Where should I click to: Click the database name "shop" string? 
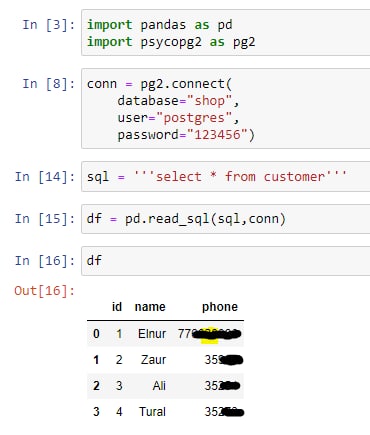(x=209, y=101)
